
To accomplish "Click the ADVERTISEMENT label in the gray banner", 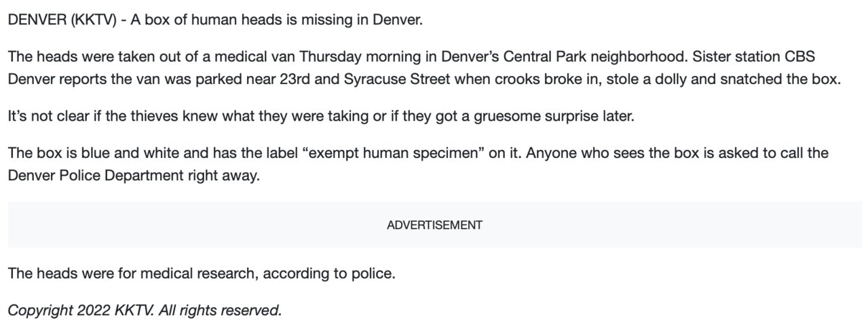I will tap(434, 225).
